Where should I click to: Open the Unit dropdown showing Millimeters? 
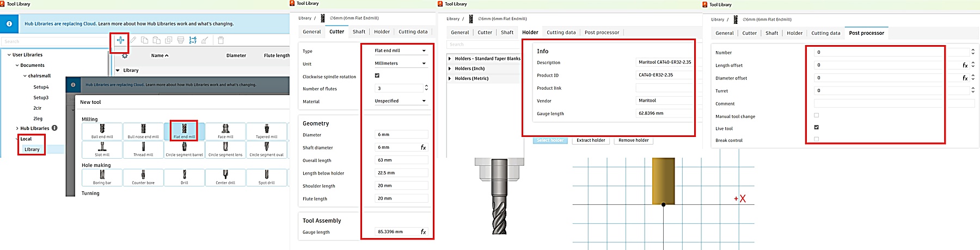click(401, 63)
